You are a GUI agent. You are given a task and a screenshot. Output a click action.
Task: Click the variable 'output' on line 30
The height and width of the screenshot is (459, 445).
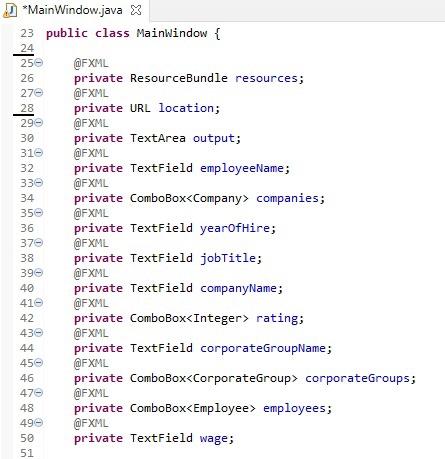[x=214, y=138]
